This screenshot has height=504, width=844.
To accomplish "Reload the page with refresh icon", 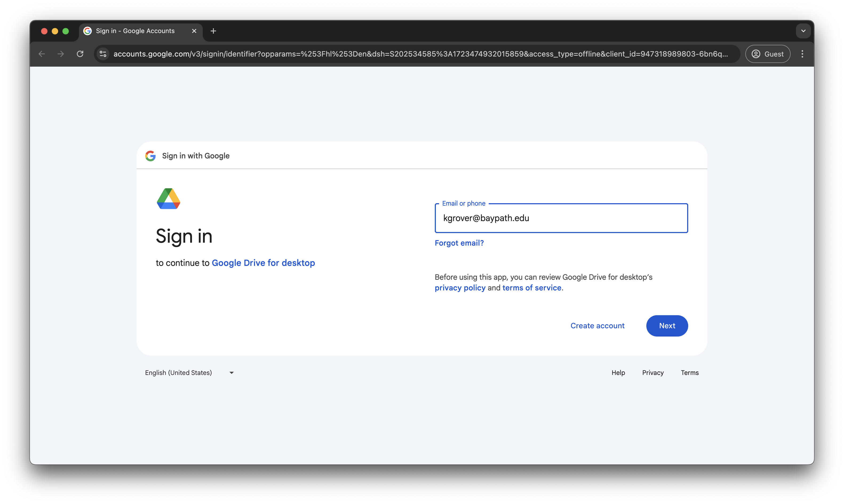I will (80, 54).
